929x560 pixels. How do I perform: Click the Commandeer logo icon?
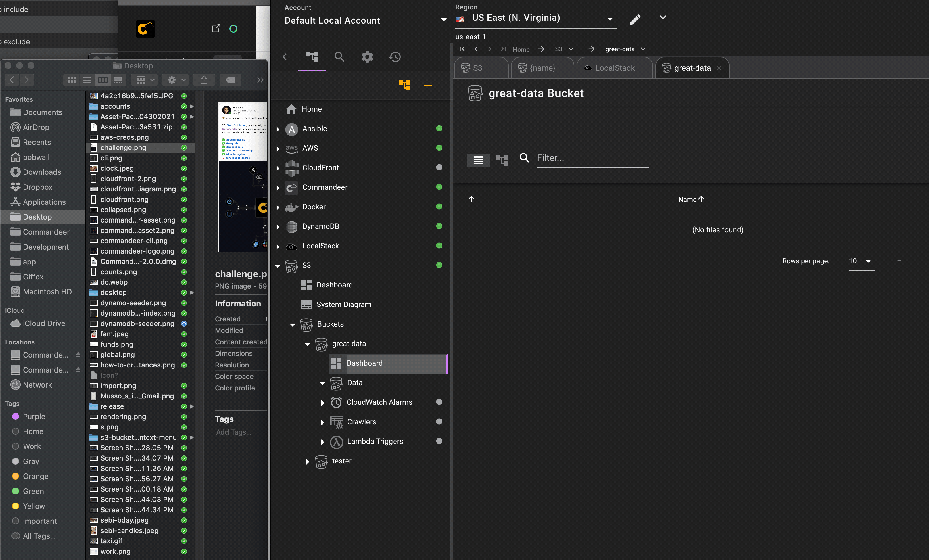tap(145, 29)
